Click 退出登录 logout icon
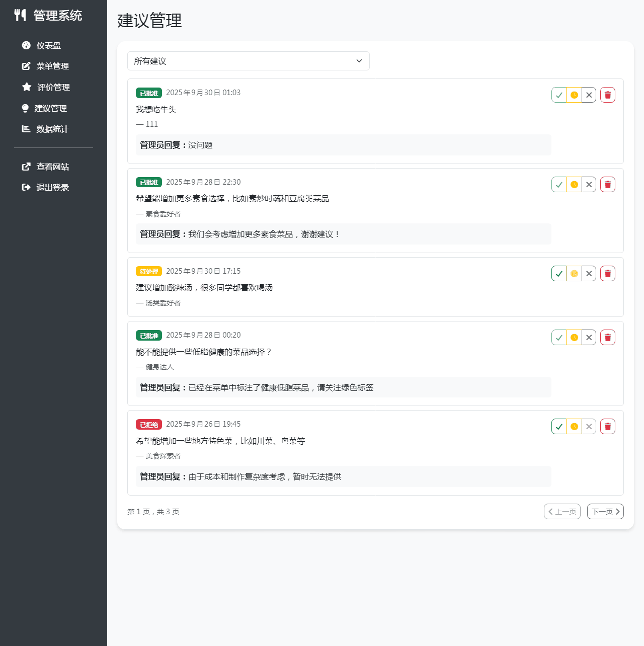This screenshot has height=646, width=644. 26,187
